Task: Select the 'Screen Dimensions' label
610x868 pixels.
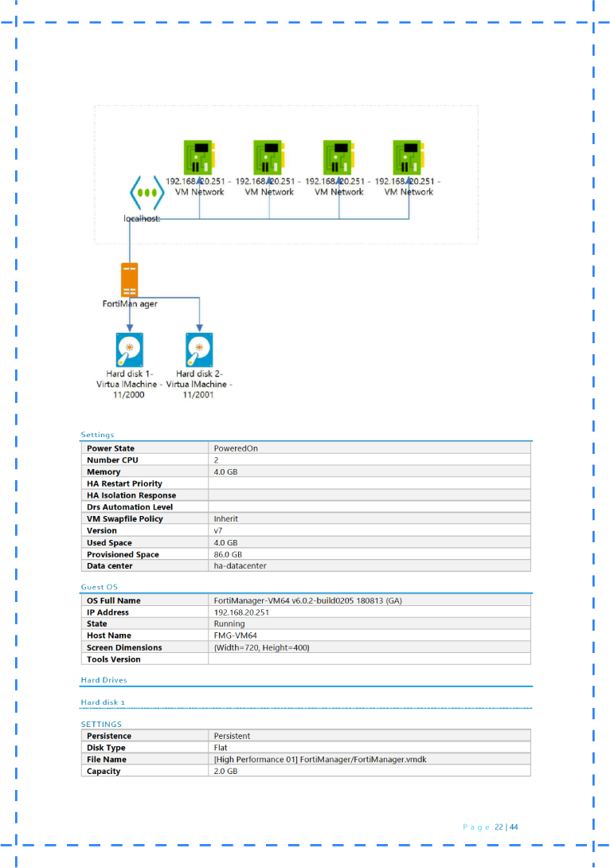Action: tap(124, 647)
